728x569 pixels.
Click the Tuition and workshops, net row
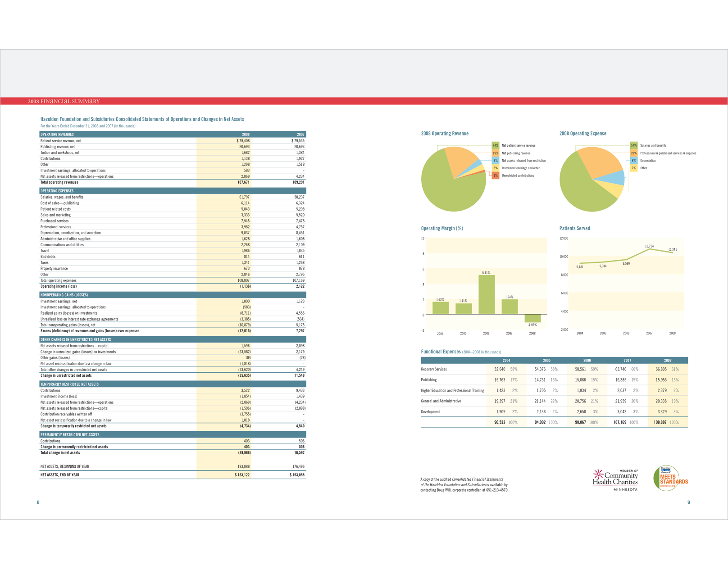coord(173,153)
